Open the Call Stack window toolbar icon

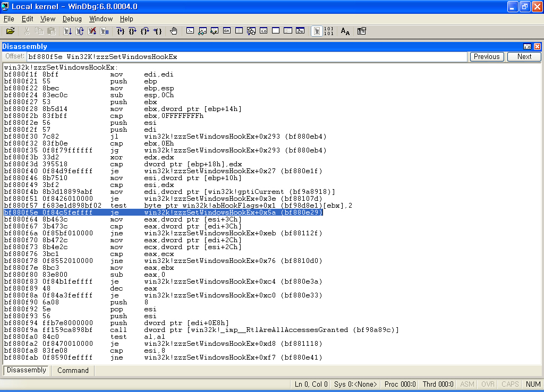coord(251,31)
